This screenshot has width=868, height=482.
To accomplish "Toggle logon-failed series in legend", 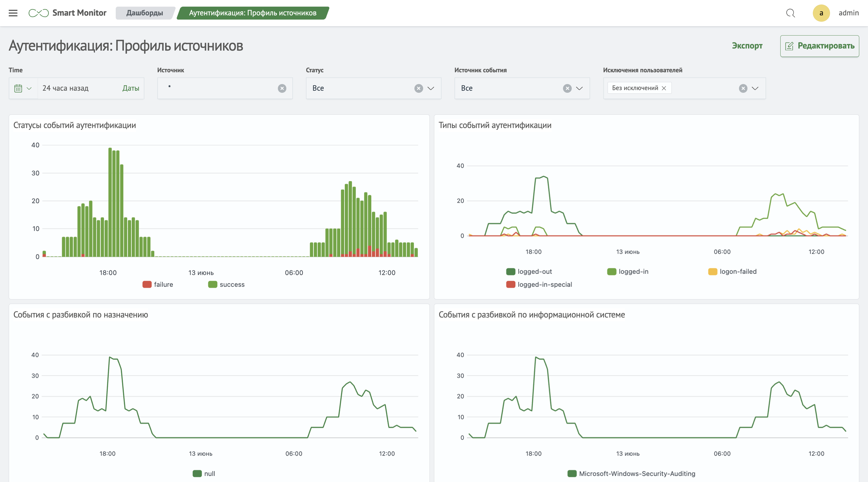I will pyautogui.click(x=732, y=271).
